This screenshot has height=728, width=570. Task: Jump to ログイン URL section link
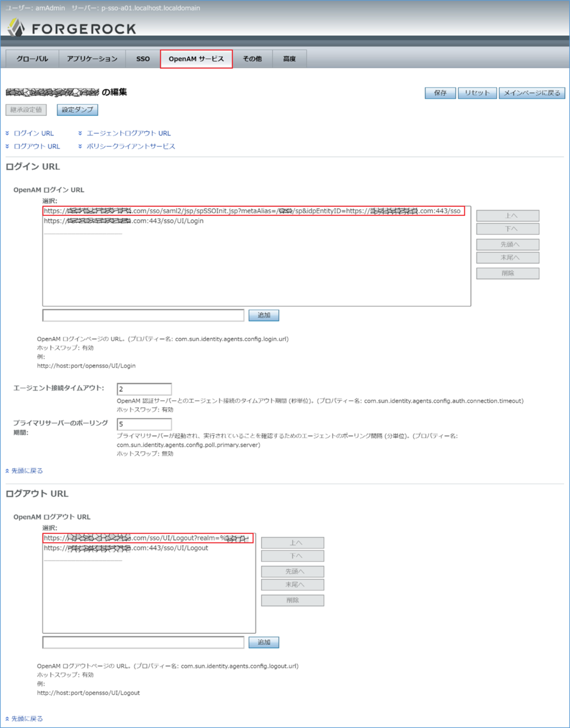pos(33,133)
